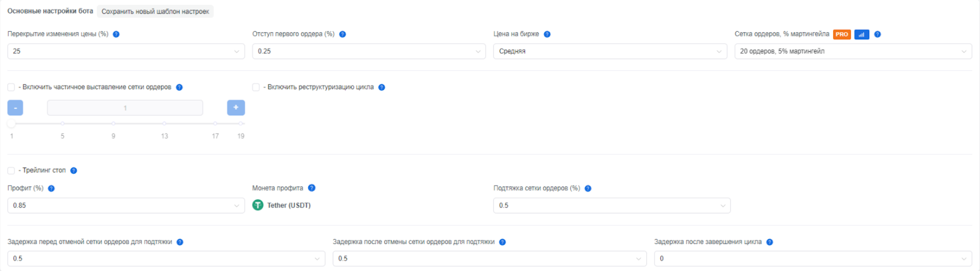
Task: Click help icon next to Перекрытие изменения цены
Action: pos(116,34)
